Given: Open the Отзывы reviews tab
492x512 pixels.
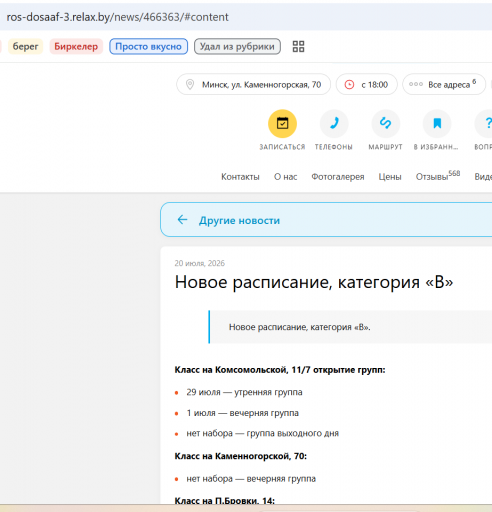Looking at the screenshot, I should point(438,176).
